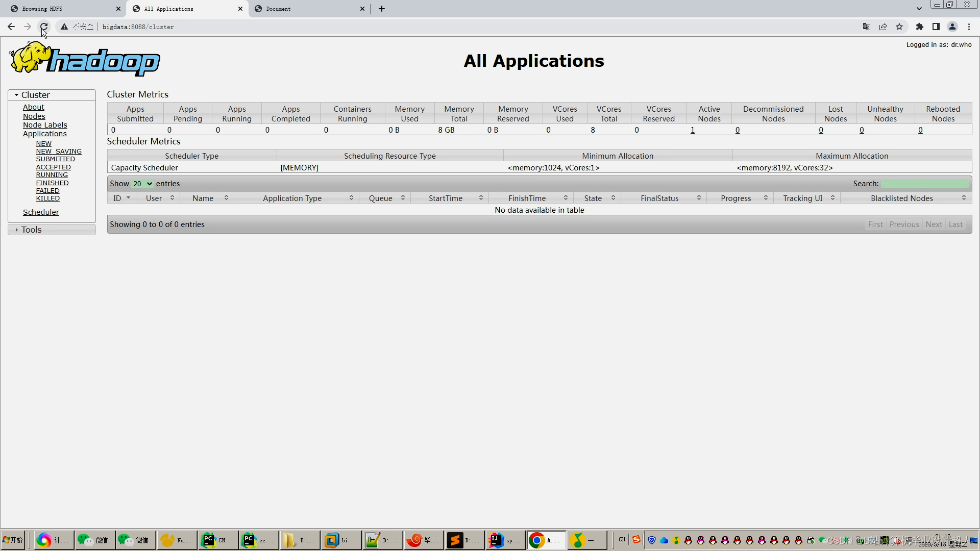980x551 pixels.
Task: Open the Show entries dropdown
Action: tap(142, 184)
